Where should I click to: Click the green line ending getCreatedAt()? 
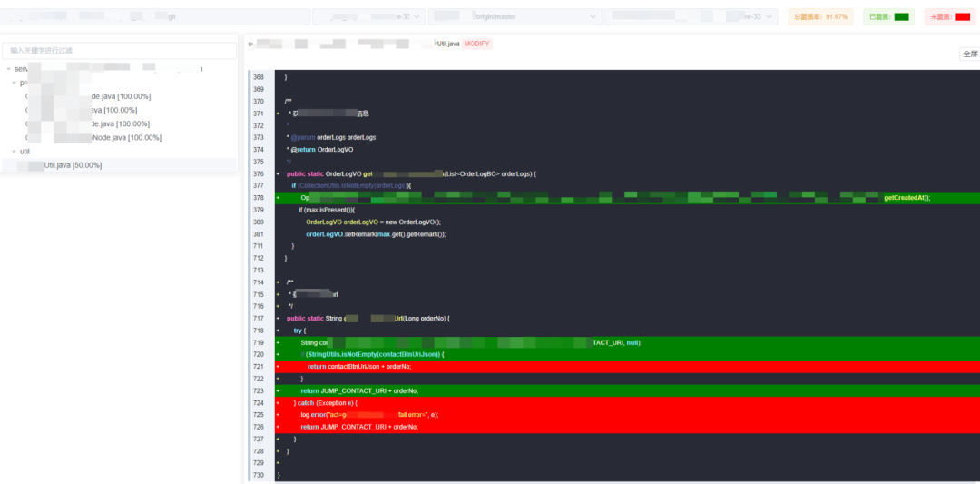pyautogui.click(x=627, y=198)
